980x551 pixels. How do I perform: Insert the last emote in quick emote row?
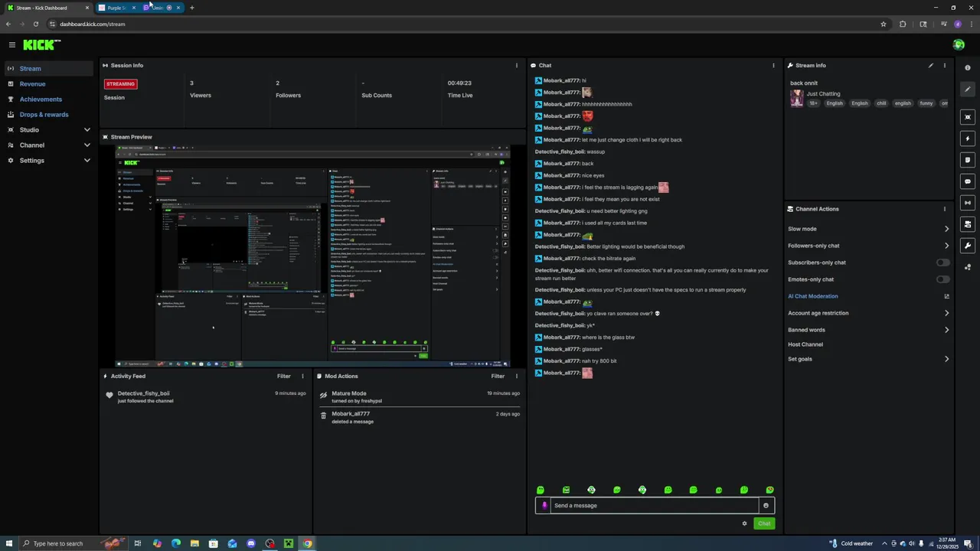pyautogui.click(x=769, y=490)
